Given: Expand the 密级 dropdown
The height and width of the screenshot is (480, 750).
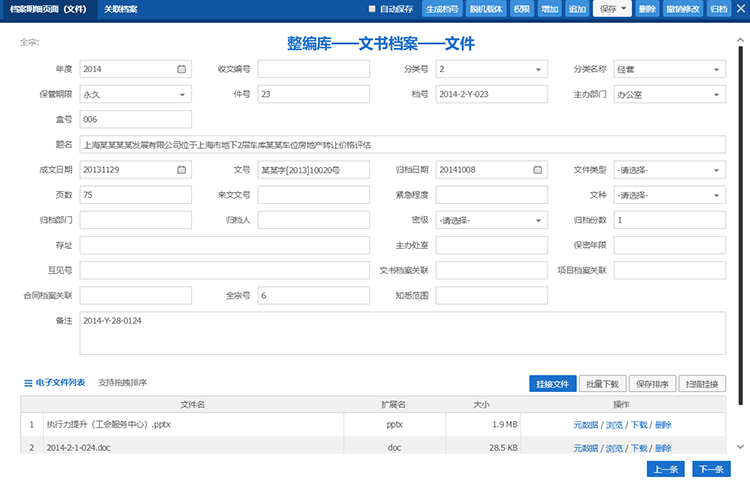Looking at the screenshot, I should click(538, 220).
